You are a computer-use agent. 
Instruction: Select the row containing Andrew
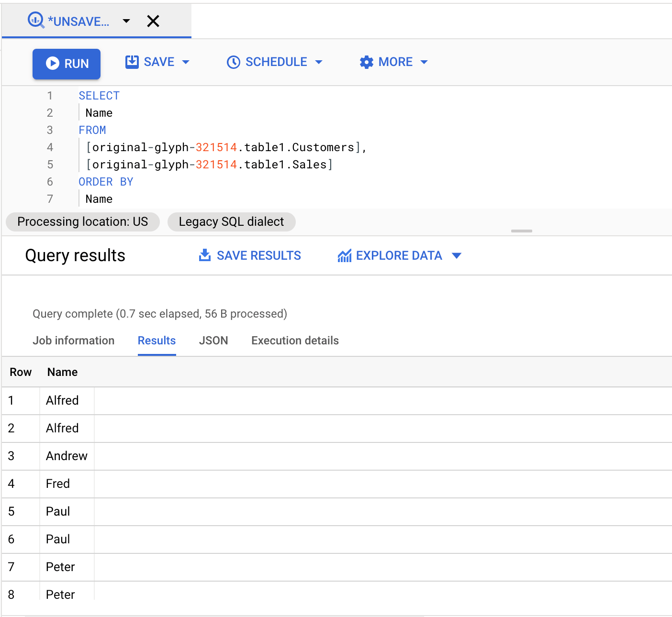coord(67,456)
